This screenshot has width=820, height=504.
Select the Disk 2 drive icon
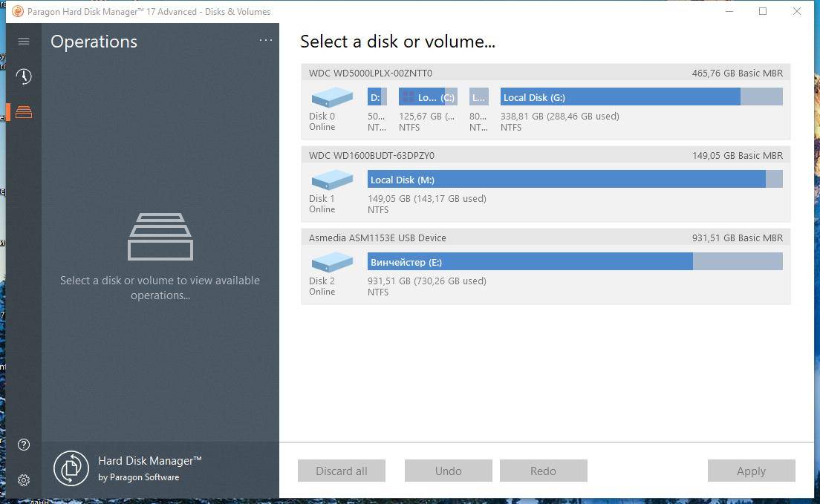[332, 262]
